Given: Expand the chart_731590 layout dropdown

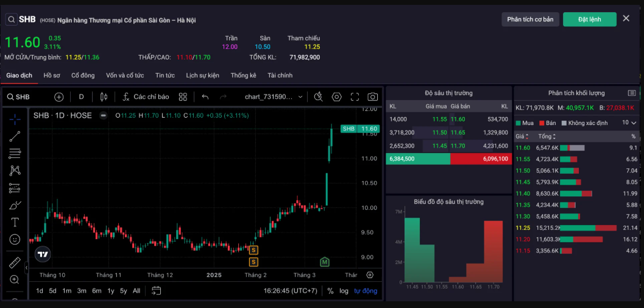Looking at the screenshot, I should [274, 97].
